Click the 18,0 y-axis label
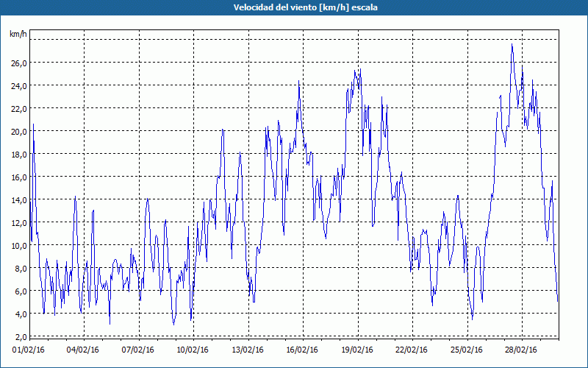 tap(19, 155)
